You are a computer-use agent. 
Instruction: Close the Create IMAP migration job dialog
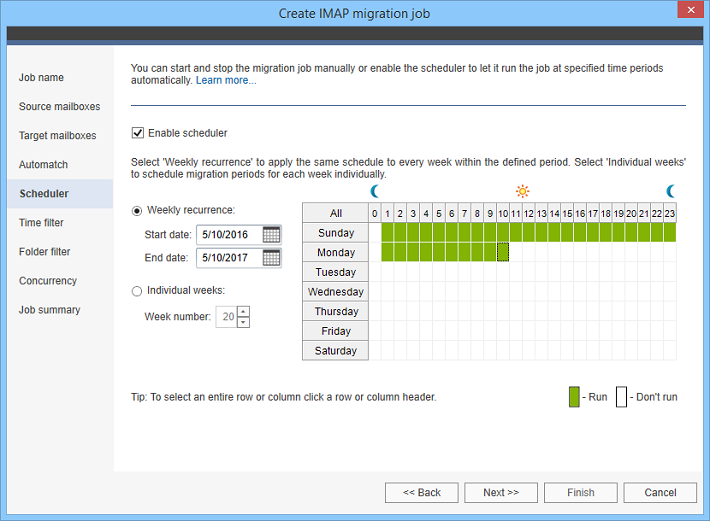[691, 10]
